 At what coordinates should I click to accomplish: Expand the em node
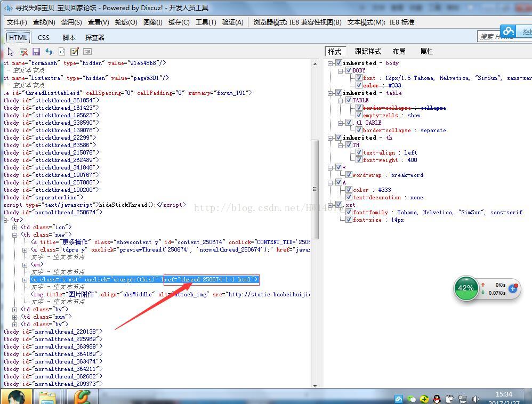25,264
